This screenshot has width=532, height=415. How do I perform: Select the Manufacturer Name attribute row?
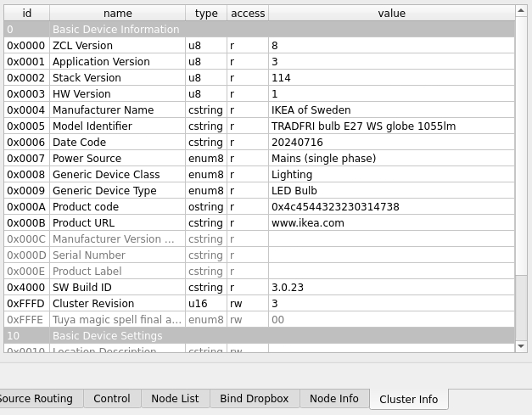click(103, 110)
